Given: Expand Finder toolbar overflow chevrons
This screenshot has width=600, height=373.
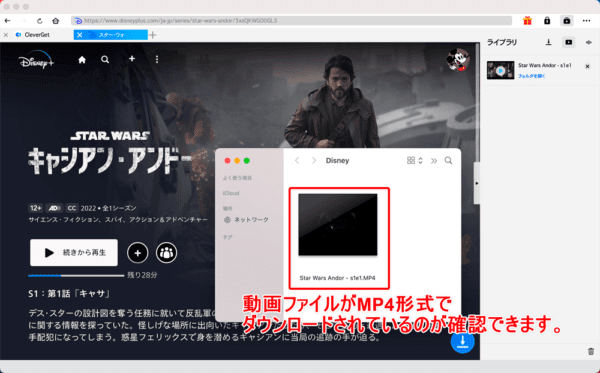Looking at the screenshot, I should [434, 161].
